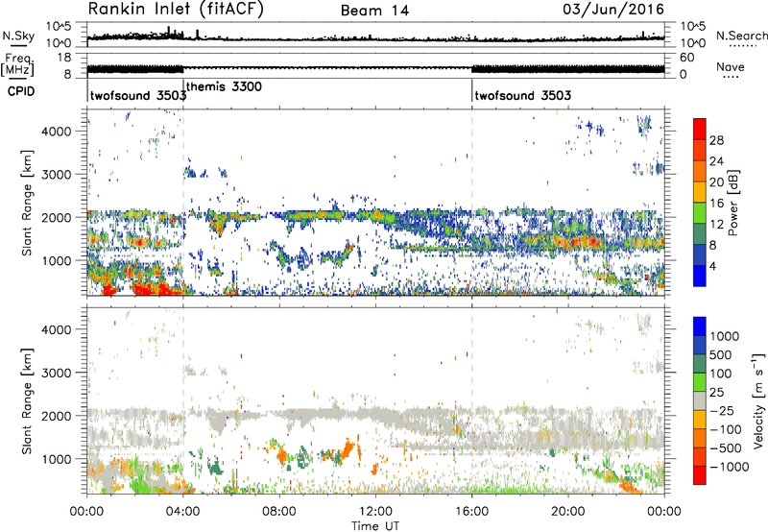Click dashed CPID boundary line at 16:00 in power panel

coord(471,203)
